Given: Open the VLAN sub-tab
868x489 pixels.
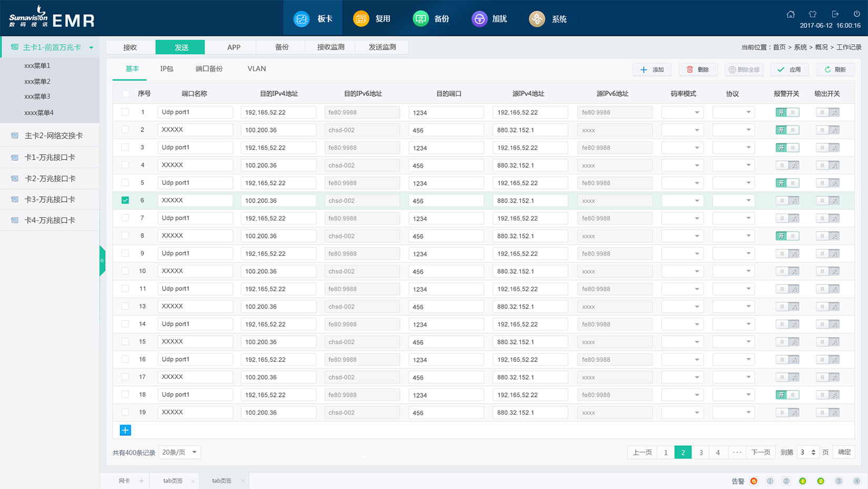Looking at the screenshot, I should pos(256,68).
